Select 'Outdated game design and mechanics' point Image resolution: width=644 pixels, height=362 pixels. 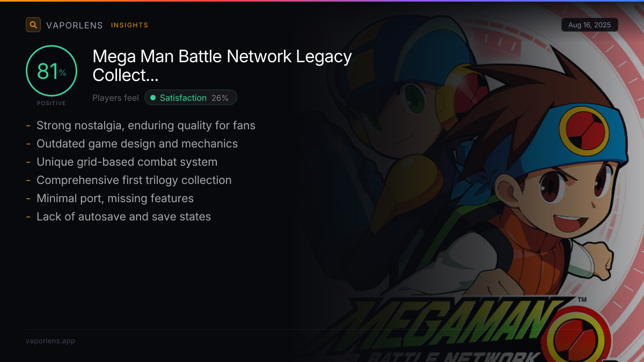(137, 144)
